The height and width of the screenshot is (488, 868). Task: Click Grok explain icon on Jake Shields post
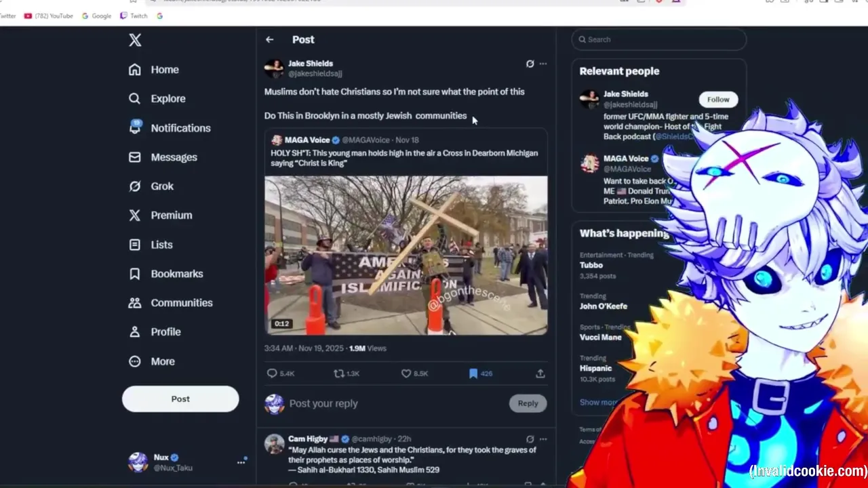pyautogui.click(x=530, y=64)
